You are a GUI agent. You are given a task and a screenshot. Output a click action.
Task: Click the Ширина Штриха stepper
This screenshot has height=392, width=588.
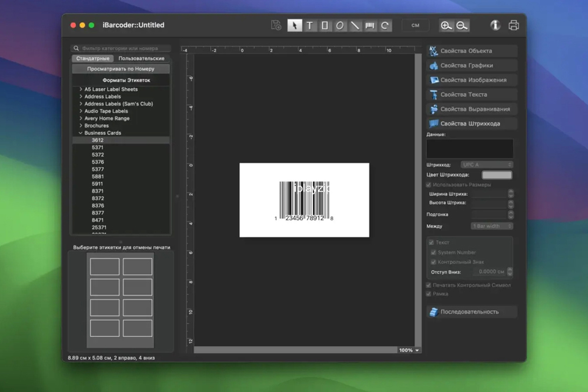click(511, 194)
